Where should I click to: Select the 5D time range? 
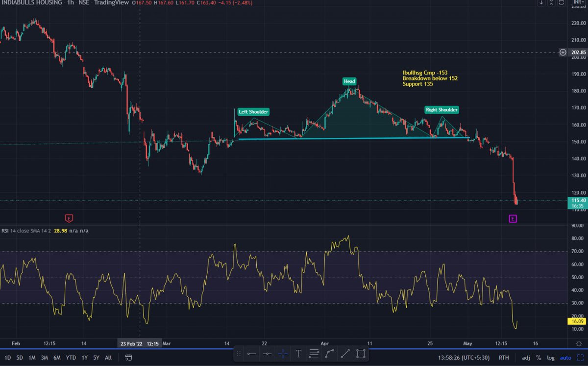pyautogui.click(x=20, y=358)
